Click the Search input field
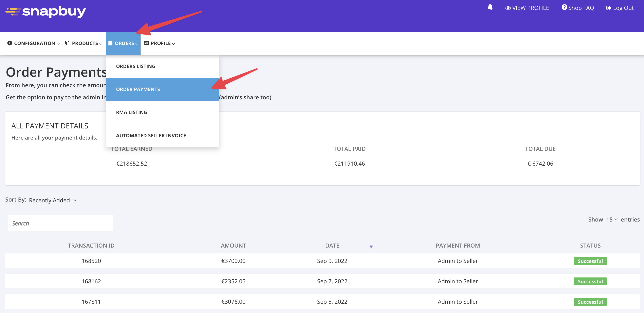644x313 pixels. click(60, 223)
